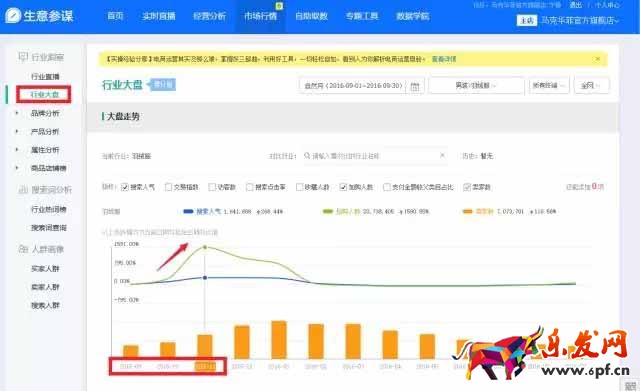Tick the 访客数 checkbox
The image size is (640, 391).
coord(212,187)
